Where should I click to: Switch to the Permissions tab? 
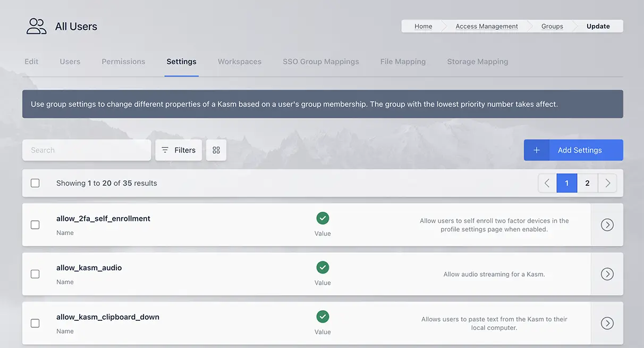tap(123, 61)
